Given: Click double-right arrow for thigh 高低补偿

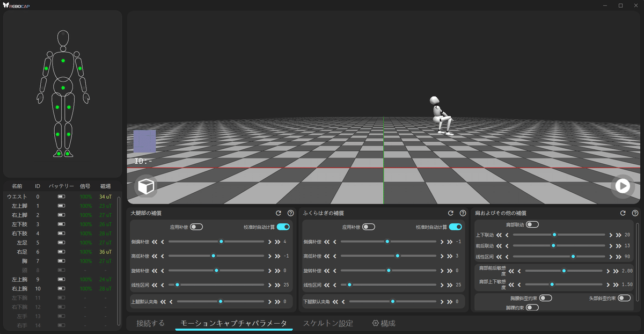Looking at the screenshot, I should pyautogui.click(x=277, y=256).
